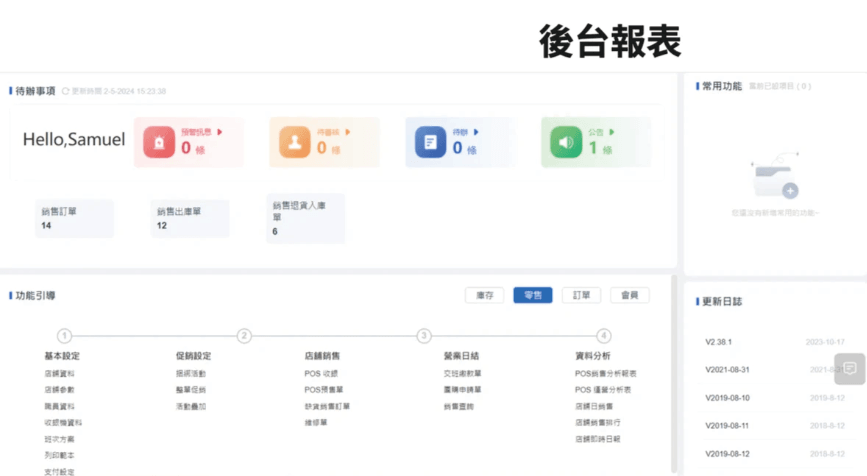The height and width of the screenshot is (476, 867).
Task: Click the 營業日結 heading
Action: coord(461,356)
